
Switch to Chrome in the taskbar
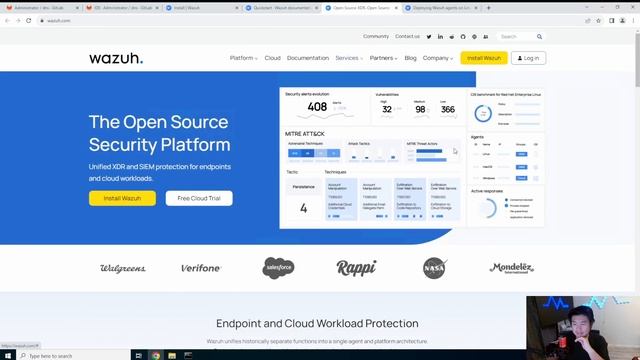(x=156, y=356)
